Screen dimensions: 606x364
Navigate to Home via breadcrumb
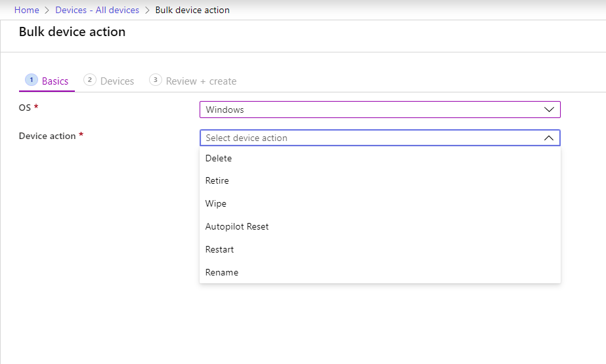(26, 10)
